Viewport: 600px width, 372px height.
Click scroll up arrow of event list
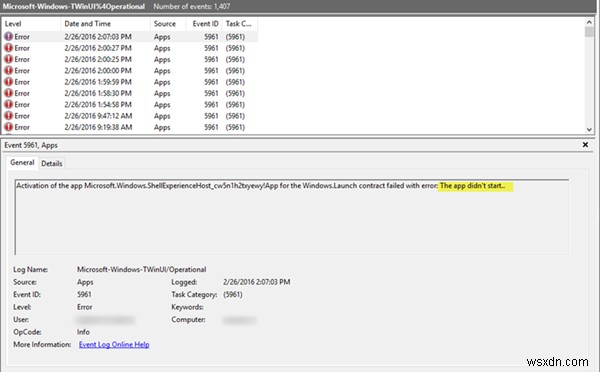[589, 22]
